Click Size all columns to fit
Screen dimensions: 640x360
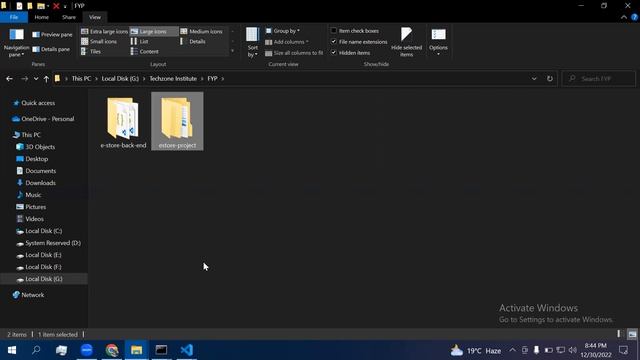(294, 53)
